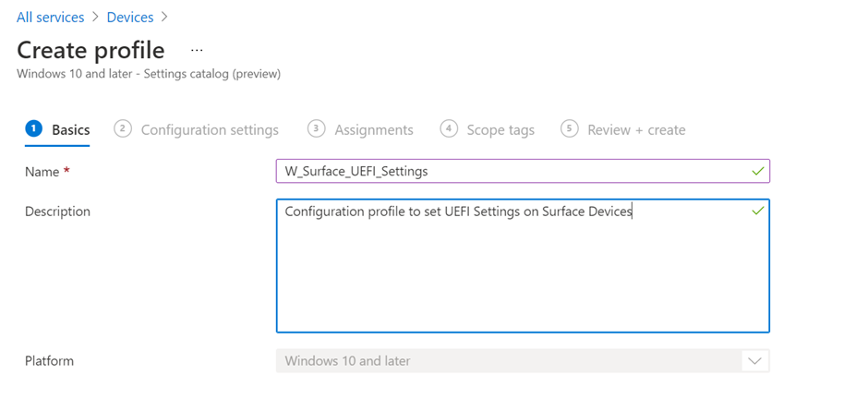This screenshot has width=868, height=411.
Task: Click the step 1 Basics circle icon
Action: (x=33, y=129)
